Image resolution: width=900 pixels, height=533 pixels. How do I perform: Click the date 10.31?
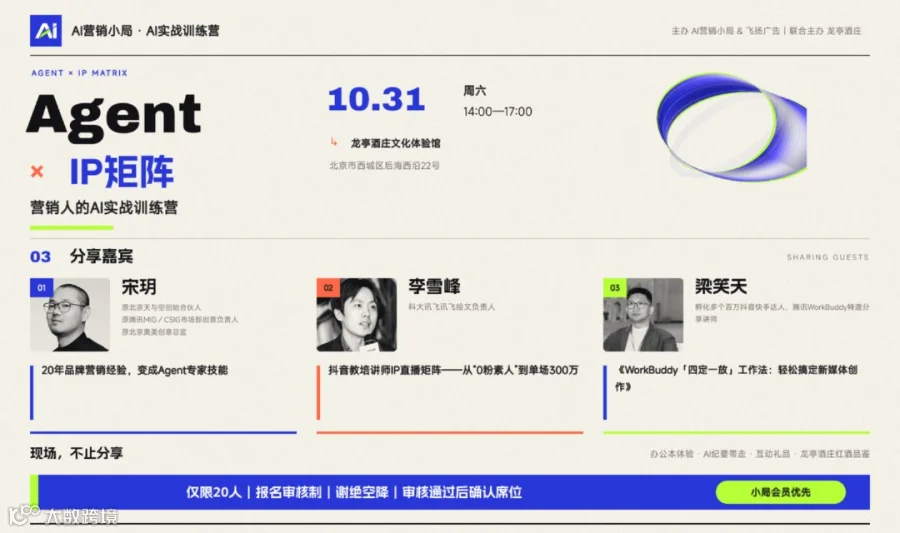pos(377,99)
